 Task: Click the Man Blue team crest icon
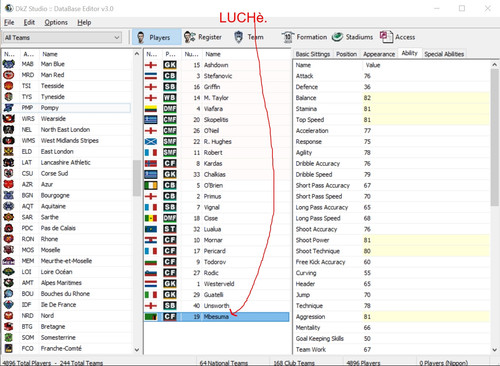[x=9, y=64]
